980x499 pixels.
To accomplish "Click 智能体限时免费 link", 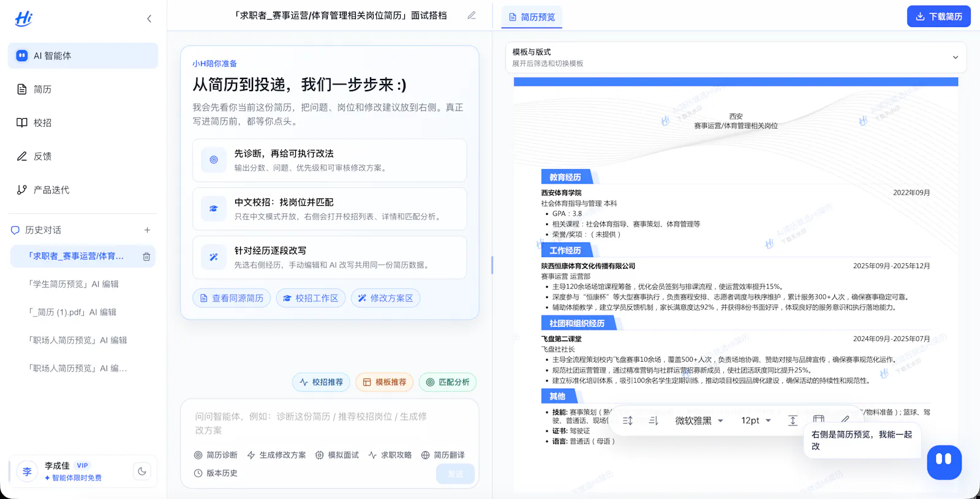I will pyautogui.click(x=73, y=478).
